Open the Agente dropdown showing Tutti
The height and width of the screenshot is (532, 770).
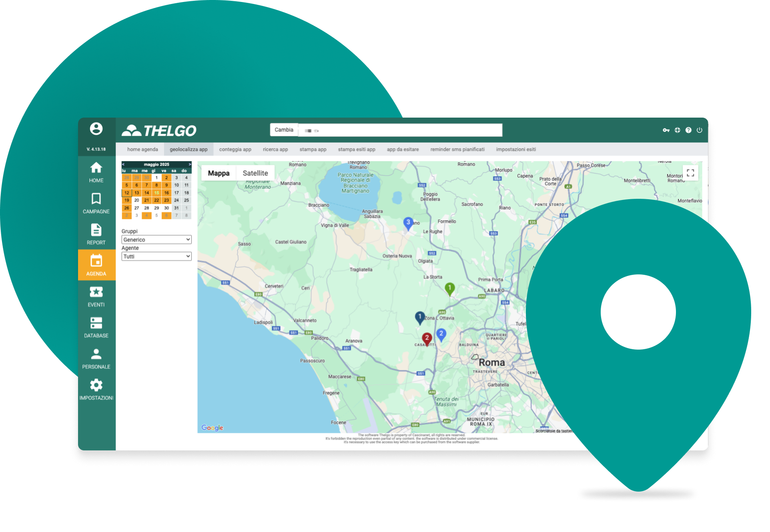tap(156, 256)
